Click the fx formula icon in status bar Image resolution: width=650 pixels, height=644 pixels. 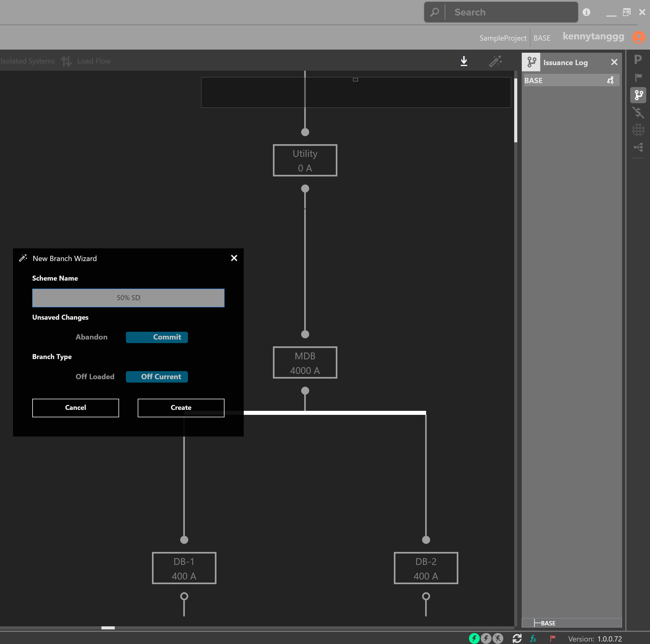(533, 638)
